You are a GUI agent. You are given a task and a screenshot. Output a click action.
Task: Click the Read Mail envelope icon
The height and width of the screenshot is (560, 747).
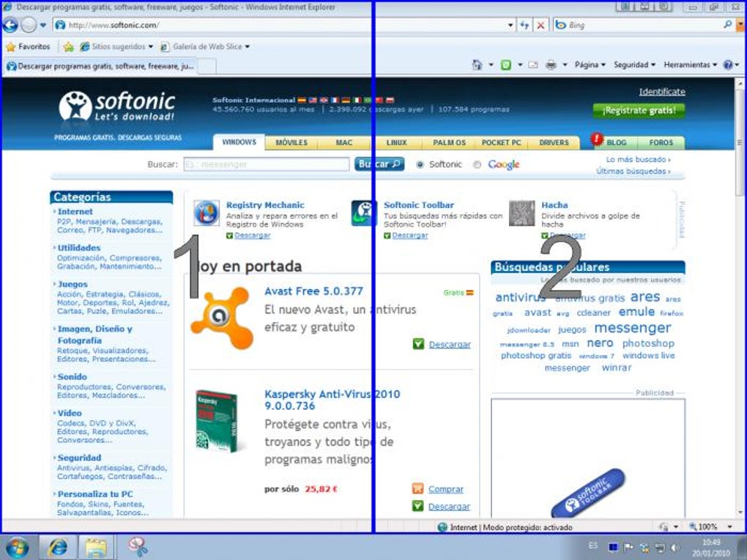pyautogui.click(x=532, y=64)
